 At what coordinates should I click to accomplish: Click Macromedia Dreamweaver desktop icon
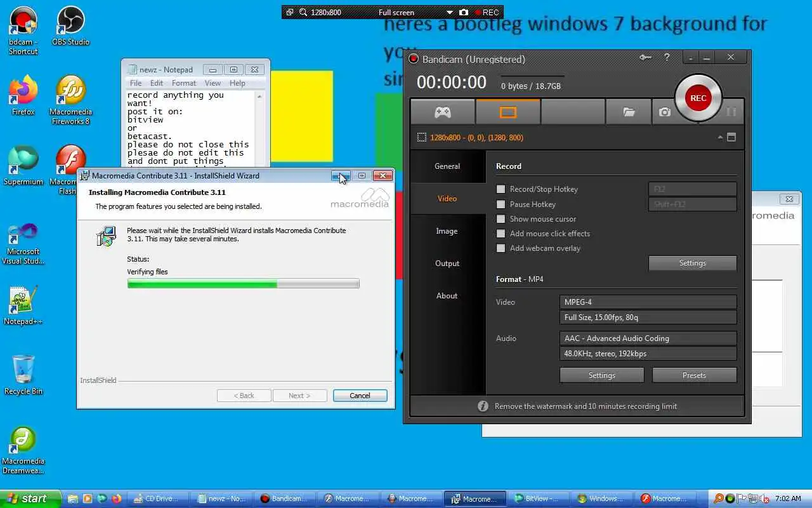click(x=23, y=451)
